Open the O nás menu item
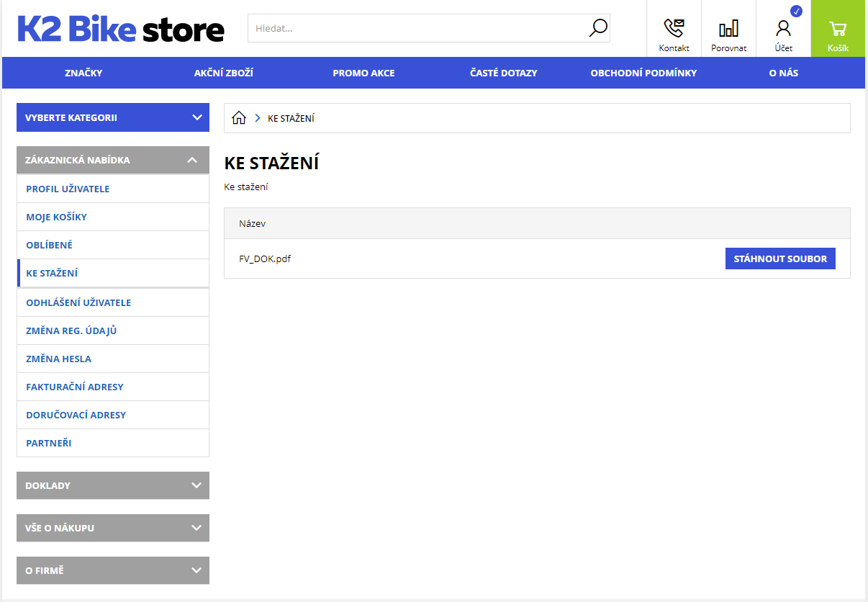The width and height of the screenshot is (868, 602). tap(784, 73)
